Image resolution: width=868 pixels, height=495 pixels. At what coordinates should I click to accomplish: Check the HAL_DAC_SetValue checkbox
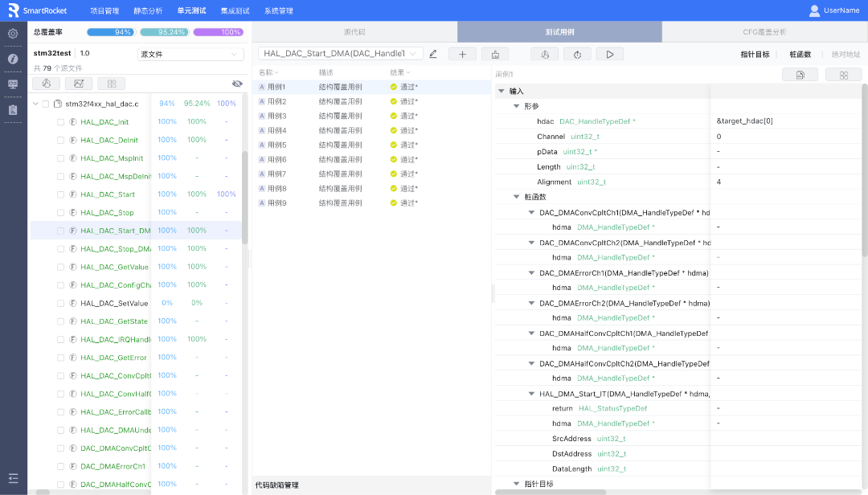click(60, 303)
